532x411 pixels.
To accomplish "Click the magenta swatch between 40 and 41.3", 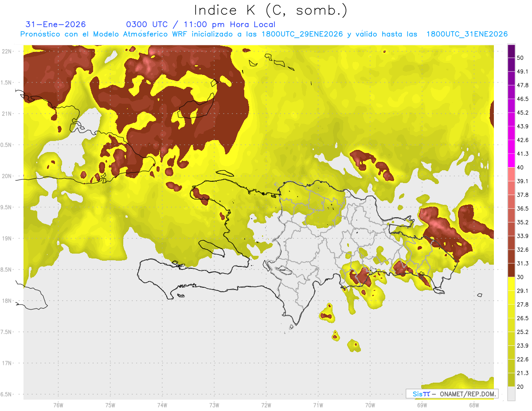I will click(511, 160).
